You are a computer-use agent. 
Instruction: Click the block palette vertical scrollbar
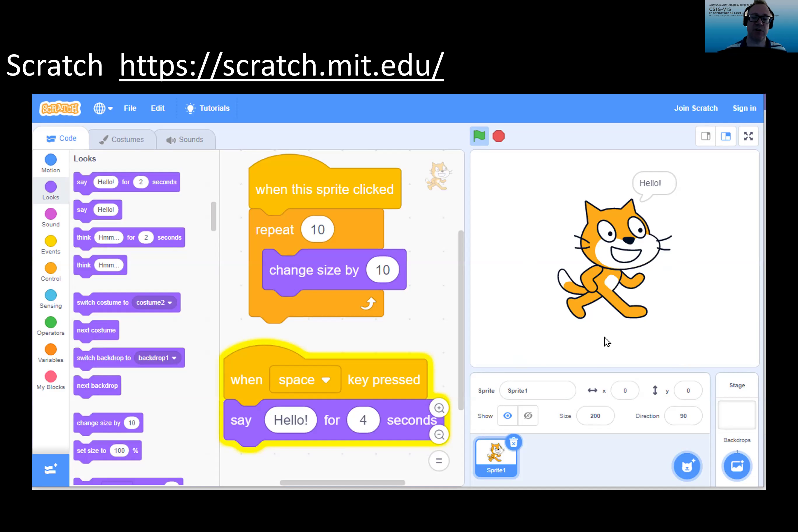213,216
